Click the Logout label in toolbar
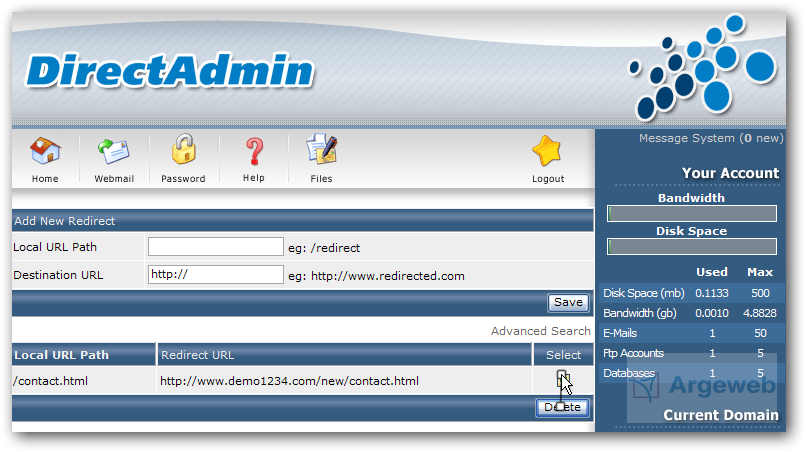Viewport: 806px width, 452px height. 548,179
